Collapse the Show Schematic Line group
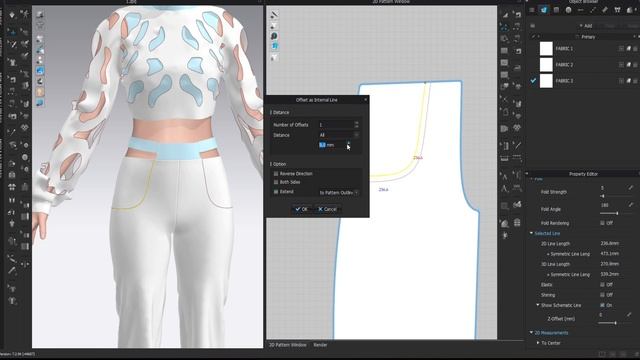Viewport: 640px width, 360px height. (x=538, y=305)
